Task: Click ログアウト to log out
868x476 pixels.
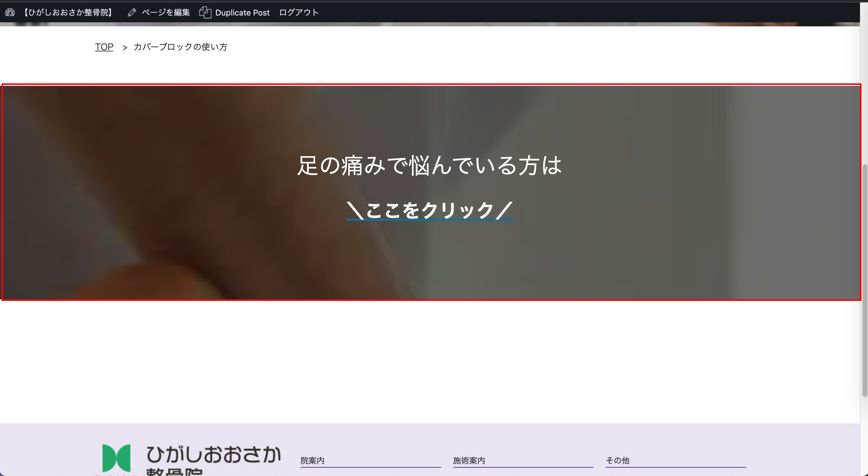Action: click(299, 12)
